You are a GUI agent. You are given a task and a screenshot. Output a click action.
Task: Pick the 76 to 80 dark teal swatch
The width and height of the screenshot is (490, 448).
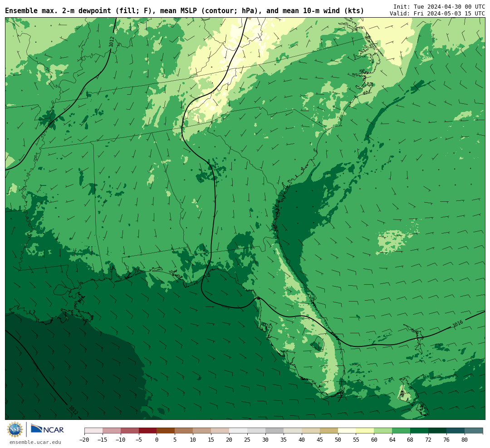(456, 431)
